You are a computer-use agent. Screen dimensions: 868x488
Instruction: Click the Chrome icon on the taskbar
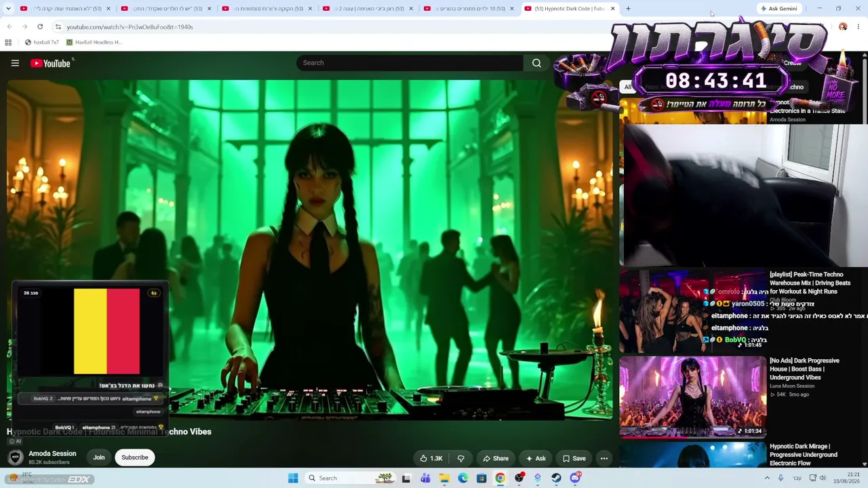(x=500, y=479)
